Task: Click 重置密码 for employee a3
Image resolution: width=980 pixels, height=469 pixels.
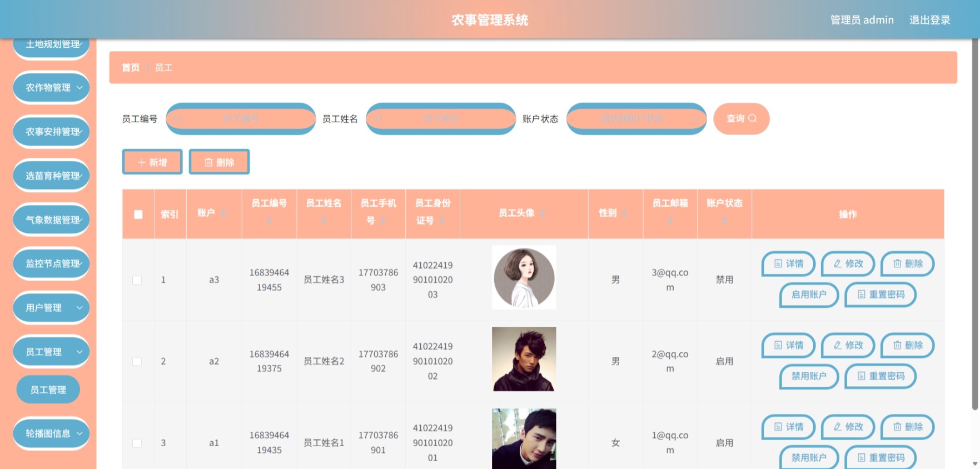Action: point(880,295)
